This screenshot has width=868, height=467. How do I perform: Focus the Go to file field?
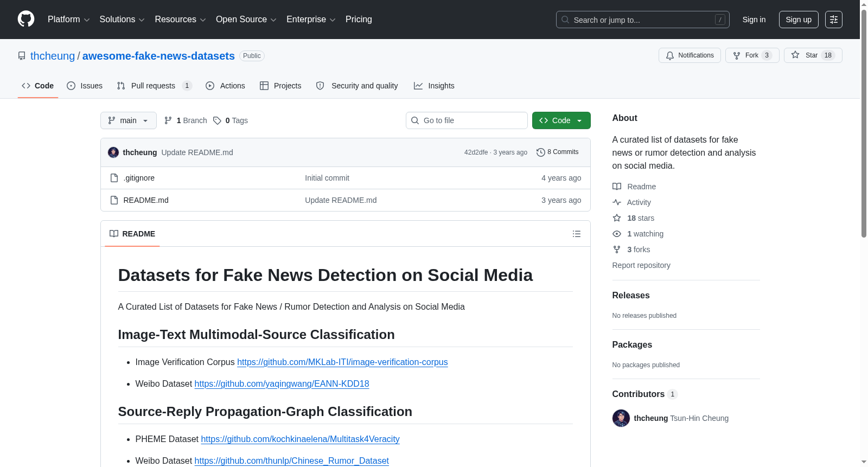tap(467, 120)
